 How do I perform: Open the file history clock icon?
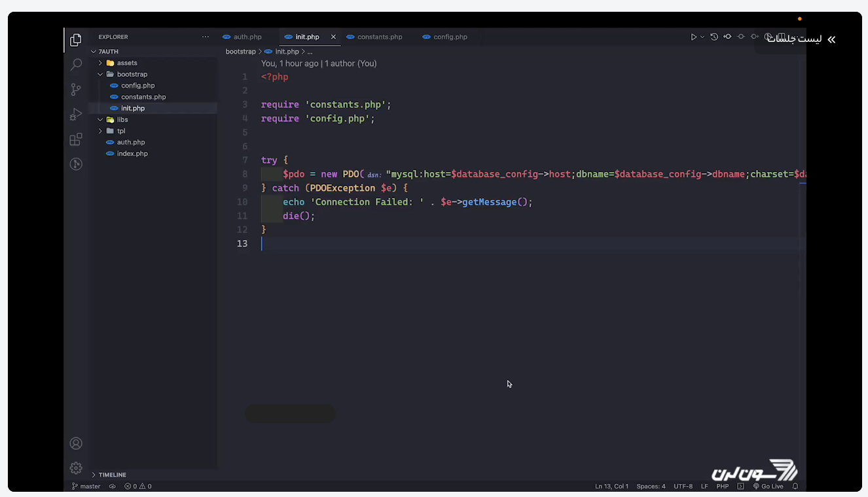pyautogui.click(x=714, y=37)
